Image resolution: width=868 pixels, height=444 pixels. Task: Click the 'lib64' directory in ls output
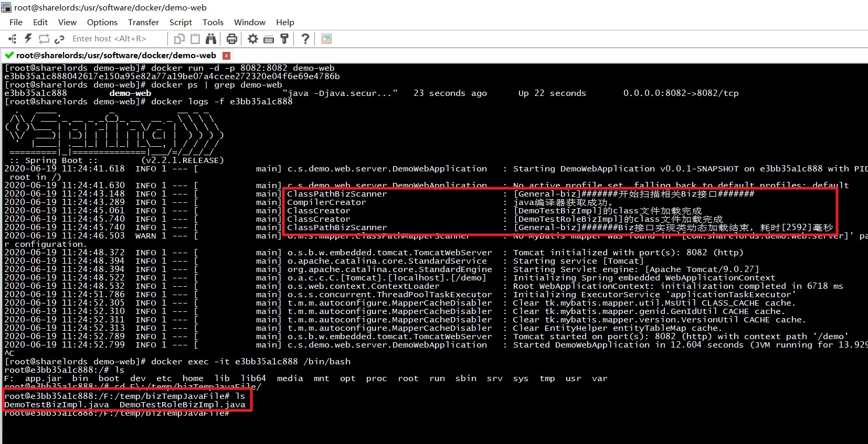point(253,378)
